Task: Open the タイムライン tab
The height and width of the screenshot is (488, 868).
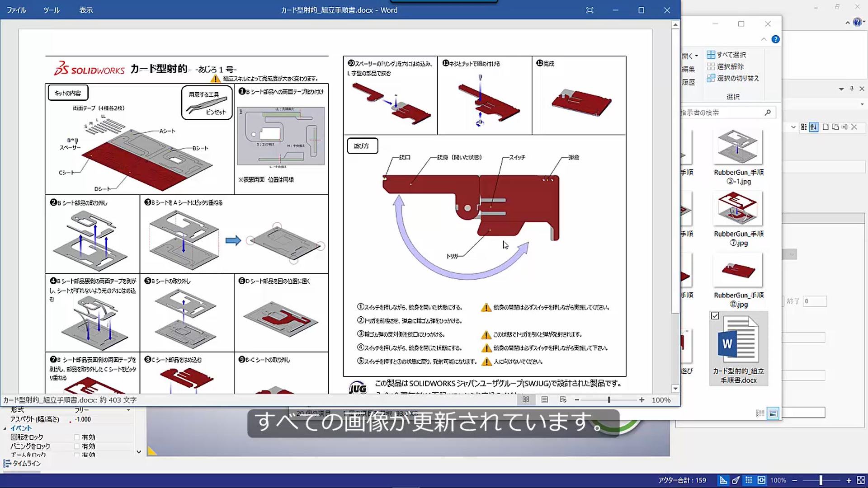Action: pos(22,463)
